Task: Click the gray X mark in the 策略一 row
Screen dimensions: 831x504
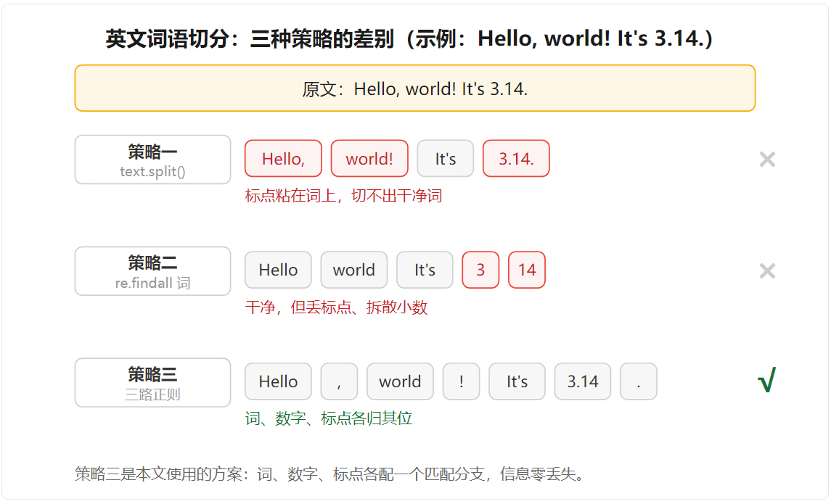Action: click(767, 160)
